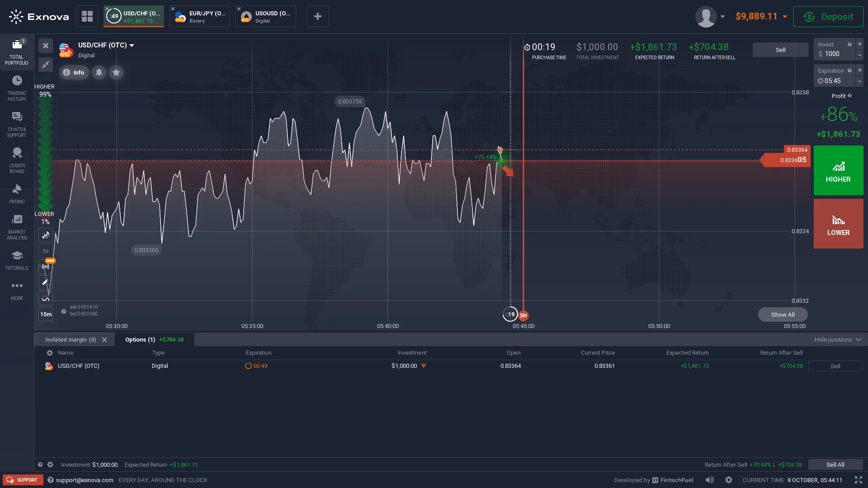Switch to USOUSD Digital tab
The width and height of the screenshot is (868, 488).
[x=266, y=16]
